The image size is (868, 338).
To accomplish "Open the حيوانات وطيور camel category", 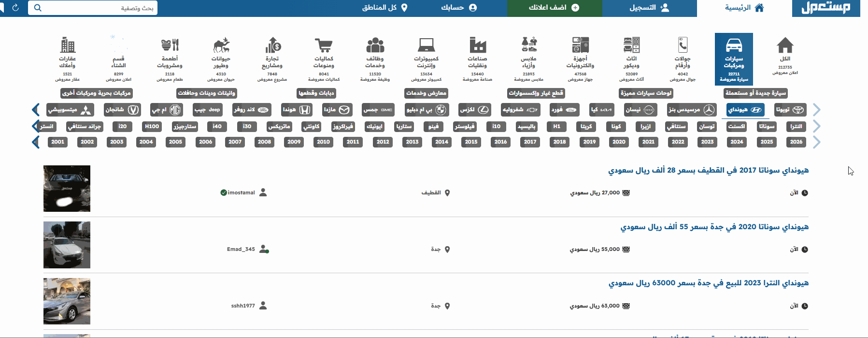I will tap(221, 59).
